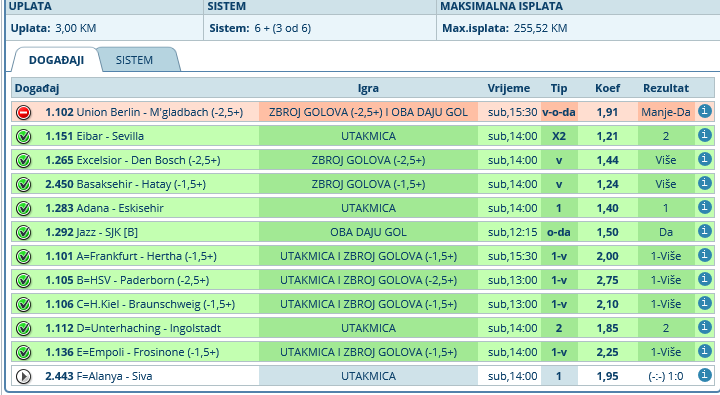The image size is (720, 395).
Task: Click OBA DAJU GOL game cell for Jazz
Action: [x=368, y=232]
